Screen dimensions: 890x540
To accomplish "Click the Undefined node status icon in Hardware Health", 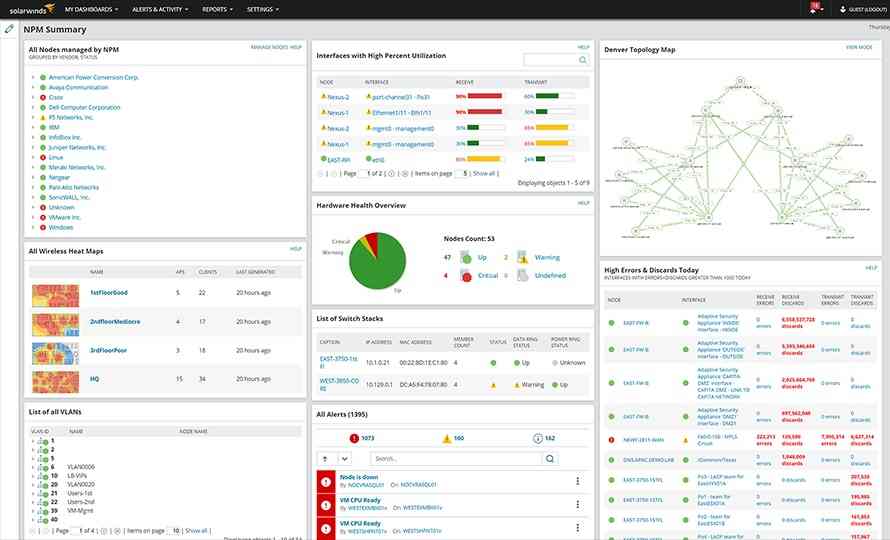I will tap(522, 275).
